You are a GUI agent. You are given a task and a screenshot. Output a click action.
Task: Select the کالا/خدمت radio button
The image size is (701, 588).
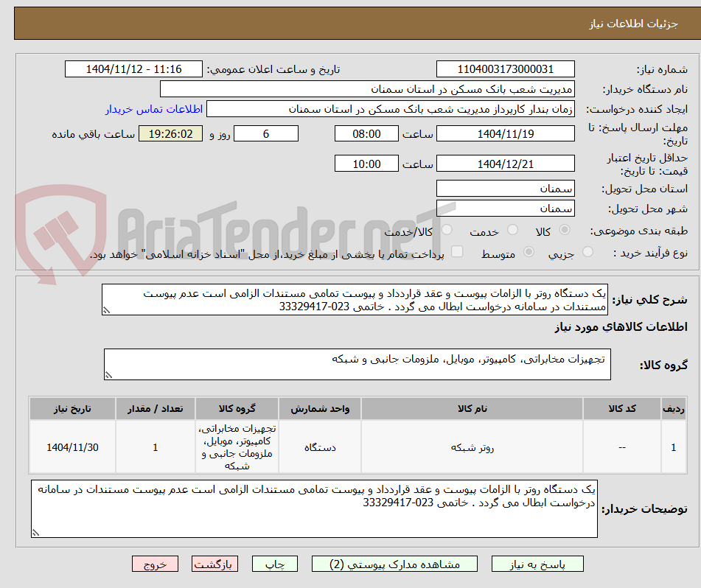(447, 230)
